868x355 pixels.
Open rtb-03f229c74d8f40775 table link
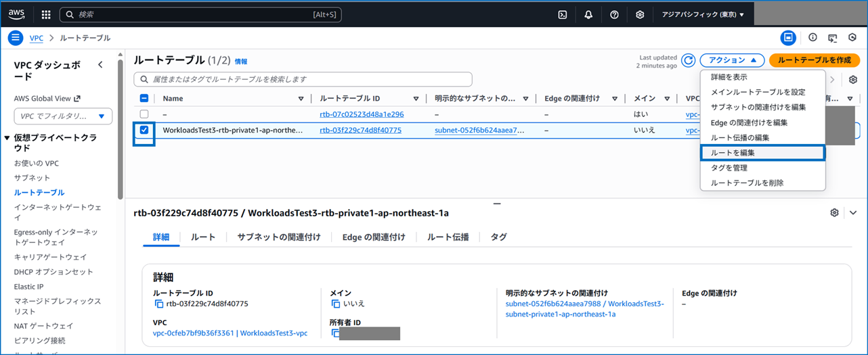point(361,130)
